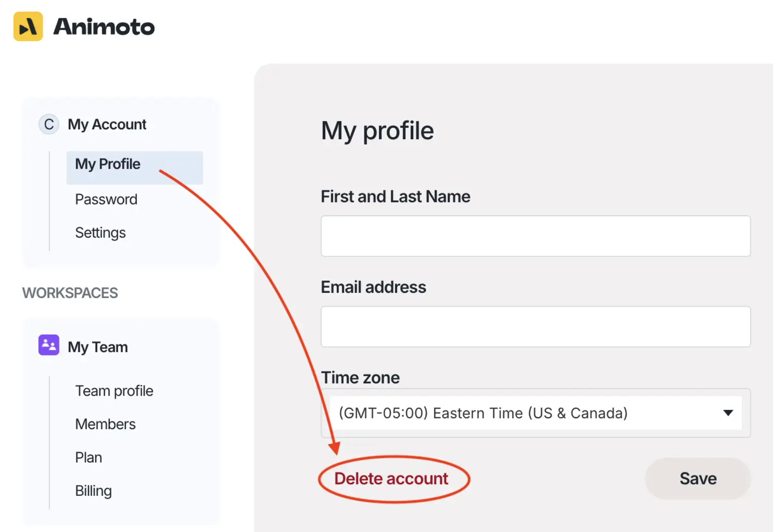Select the Eastern Time zone combo box
The image size is (773, 532).
[x=536, y=413]
